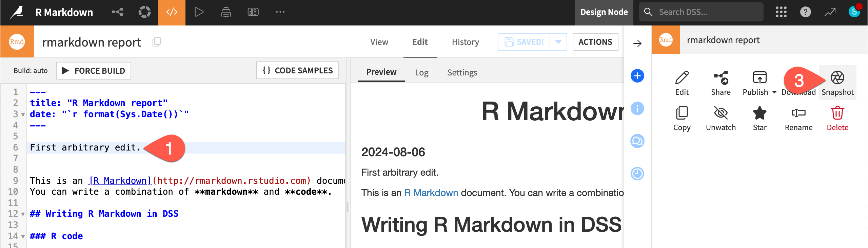This screenshot has height=248, width=868.
Task: Click the Rmd icon in right panel header
Action: coord(666,40)
